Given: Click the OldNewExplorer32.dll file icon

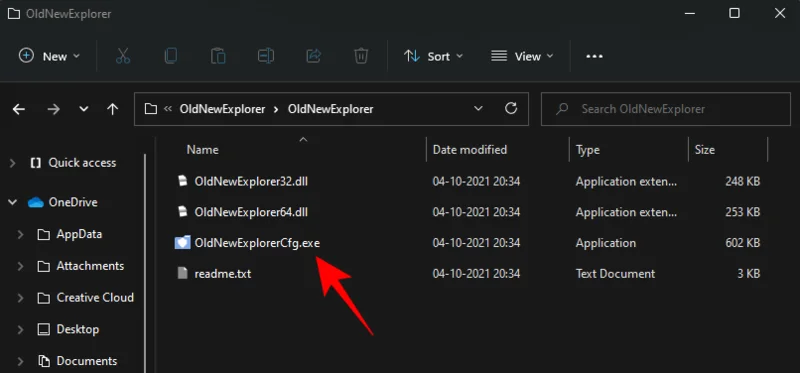Looking at the screenshot, I should coord(183,181).
